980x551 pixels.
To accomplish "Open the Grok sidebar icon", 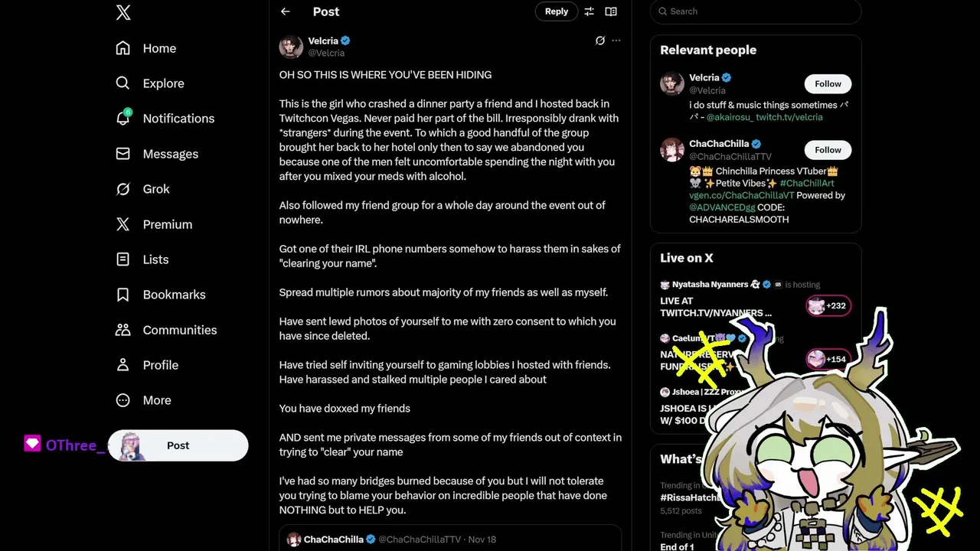I will [122, 189].
